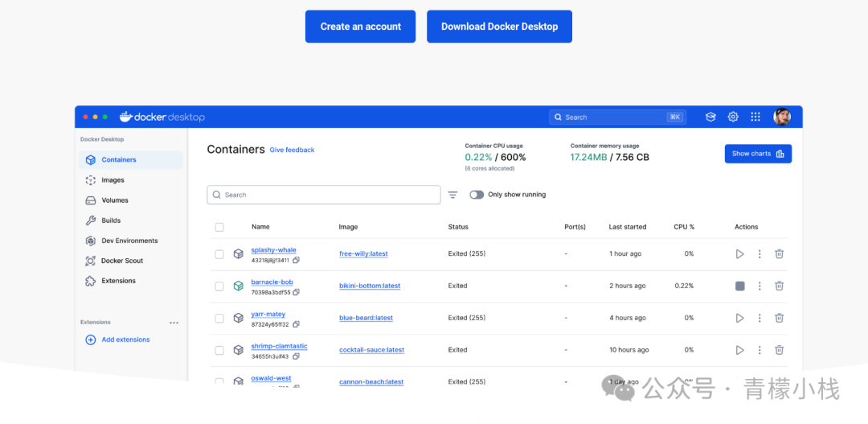
Task: Expand the Extensions section options ellipsis
Action: (174, 323)
